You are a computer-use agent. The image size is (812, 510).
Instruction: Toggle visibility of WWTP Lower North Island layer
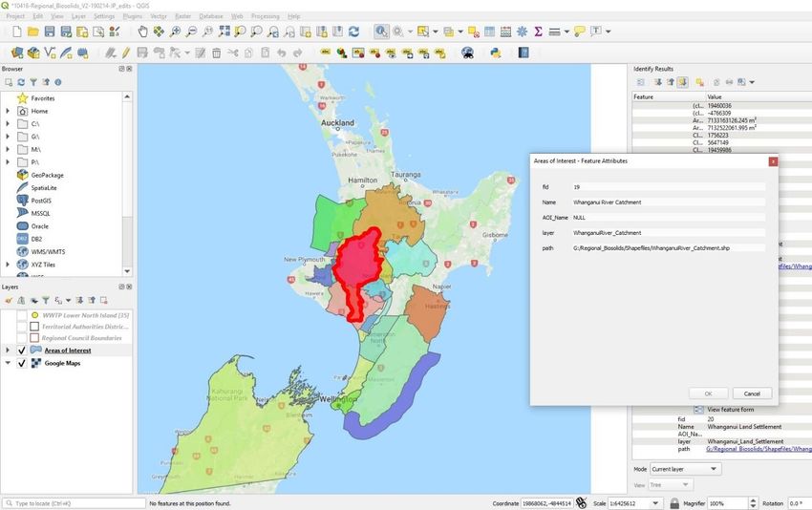click(x=22, y=315)
